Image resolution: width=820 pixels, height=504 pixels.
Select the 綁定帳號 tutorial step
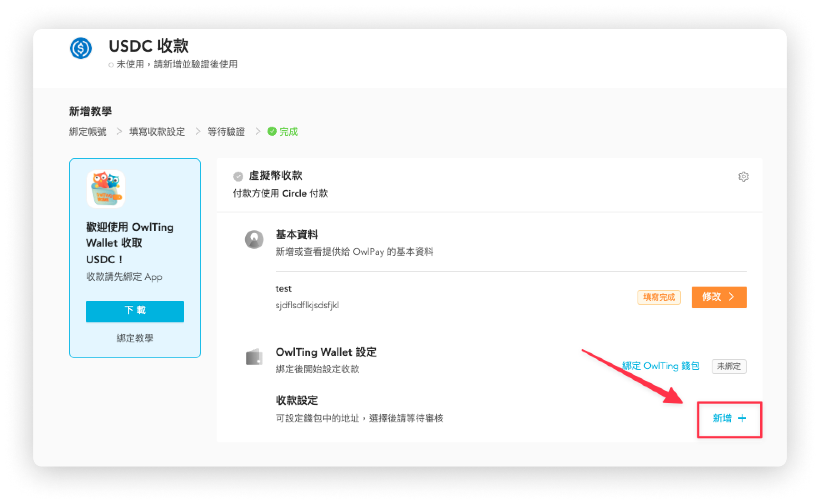pyautogui.click(x=88, y=132)
